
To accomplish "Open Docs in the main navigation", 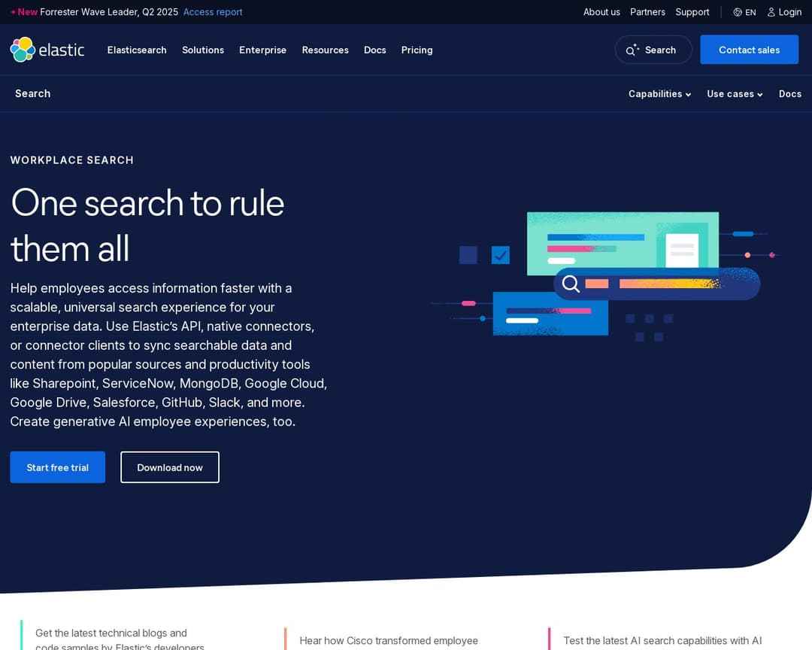I will (375, 50).
